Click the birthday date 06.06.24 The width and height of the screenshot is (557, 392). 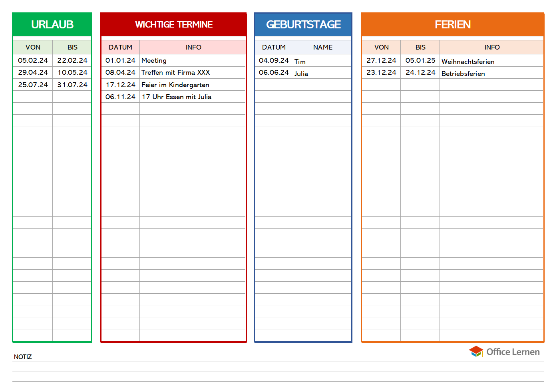(x=274, y=72)
